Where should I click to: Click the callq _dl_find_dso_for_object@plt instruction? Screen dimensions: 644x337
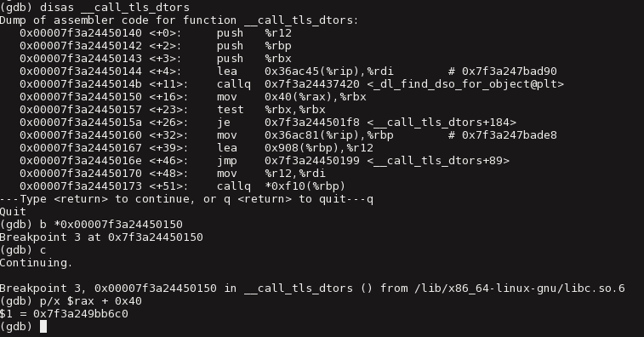(x=390, y=84)
